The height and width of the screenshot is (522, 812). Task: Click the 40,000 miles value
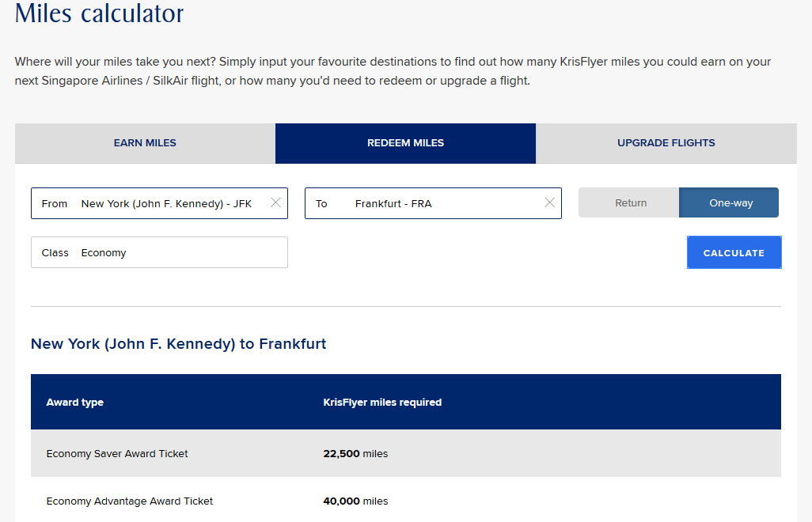pos(355,501)
